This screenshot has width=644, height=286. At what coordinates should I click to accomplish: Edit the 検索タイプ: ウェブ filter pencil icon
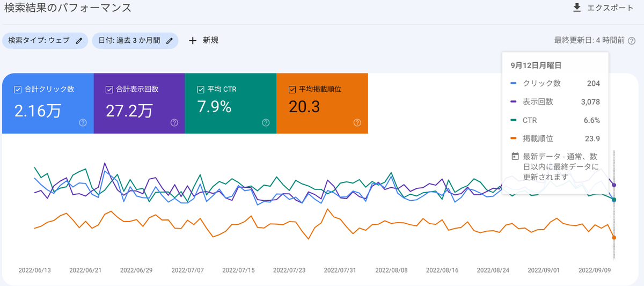tap(79, 40)
